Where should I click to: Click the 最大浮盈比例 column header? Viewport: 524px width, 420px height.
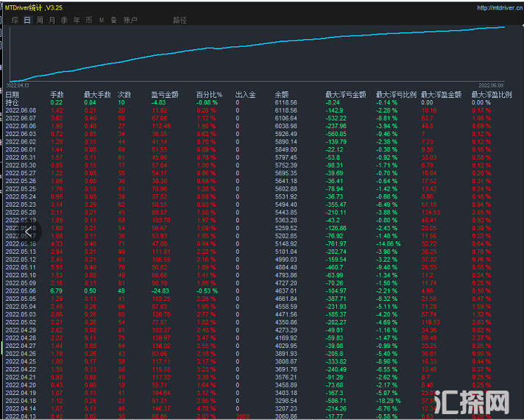click(x=492, y=95)
